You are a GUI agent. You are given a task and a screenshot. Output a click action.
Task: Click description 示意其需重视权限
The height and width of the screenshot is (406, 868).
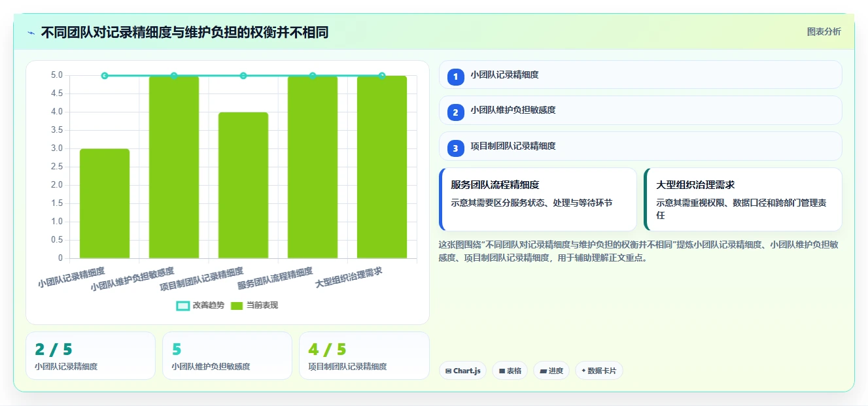741,209
